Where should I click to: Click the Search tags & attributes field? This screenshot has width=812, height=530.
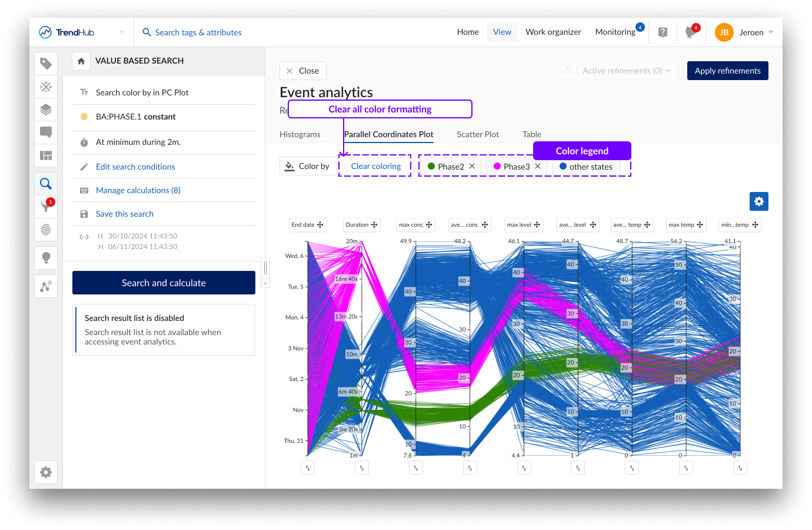[198, 32]
